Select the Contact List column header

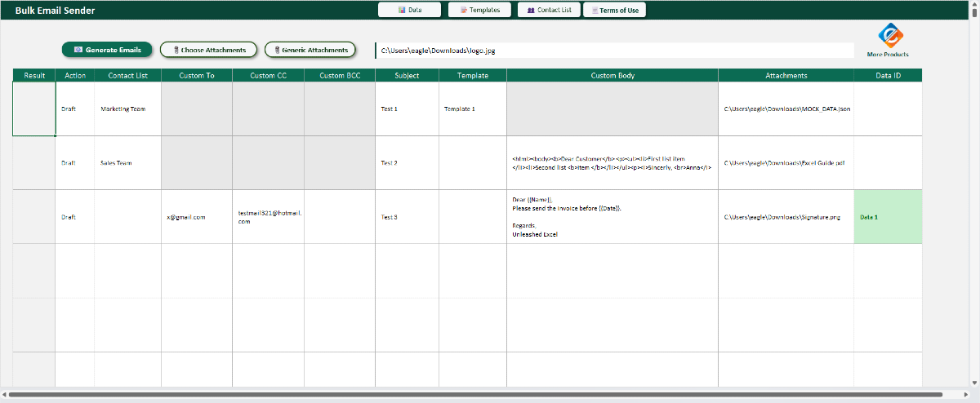tap(127, 75)
